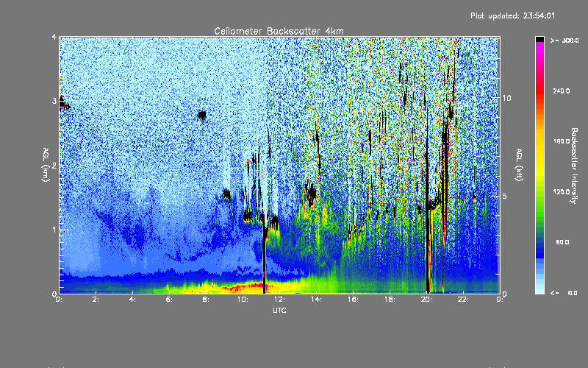This screenshot has height=368, width=588.
Task: Pick the black top swatch of the colorbar
Action: tap(539, 39)
